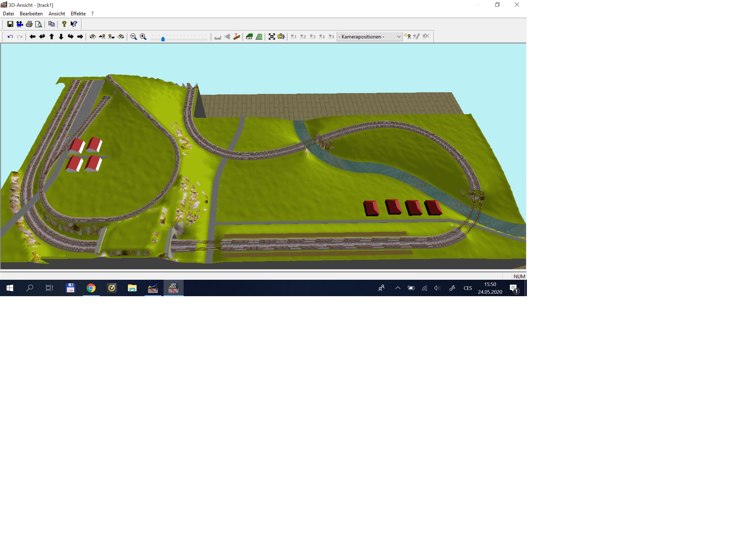Viewport: 747px width, 560px height.
Task: Click the print icon in toolbar
Action: (x=29, y=24)
